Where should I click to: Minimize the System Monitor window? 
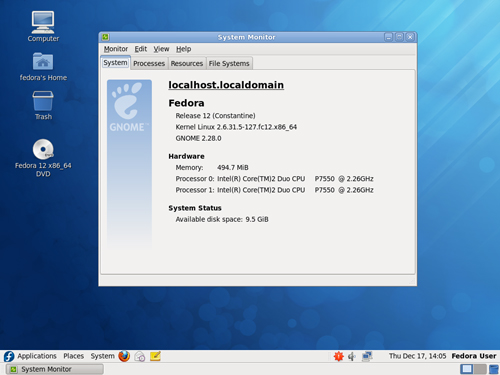(388, 37)
